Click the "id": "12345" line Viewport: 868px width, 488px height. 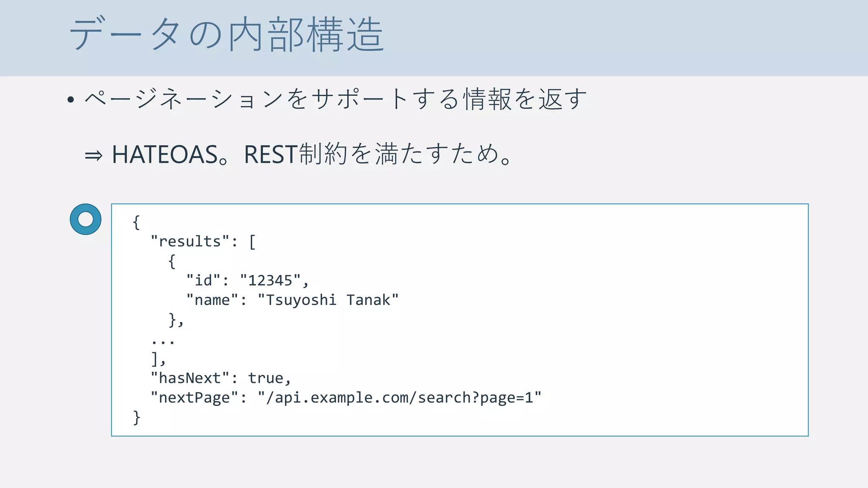point(248,280)
